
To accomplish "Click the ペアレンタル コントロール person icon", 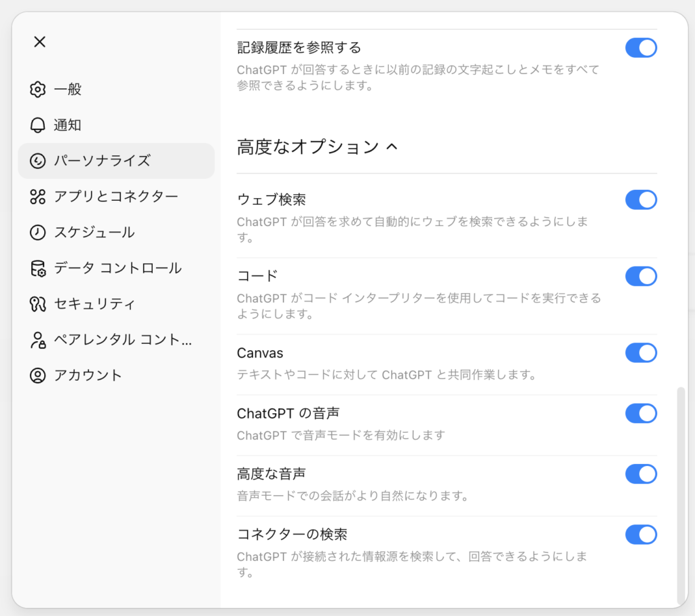I will 38,340.
